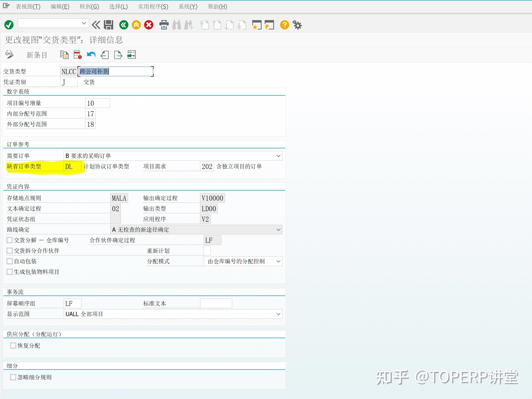The width and height of the screenshot is (532, 399).
Task: Click the Copy As entry icon
Action: click(64, 55)
